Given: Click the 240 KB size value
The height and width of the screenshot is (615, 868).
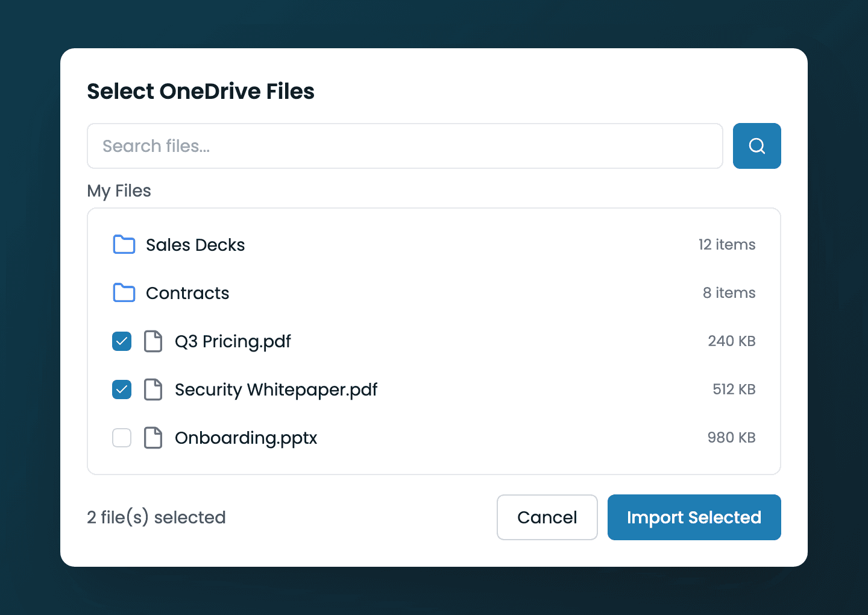Looking at the screenshot, I should [x=732, y=341].
